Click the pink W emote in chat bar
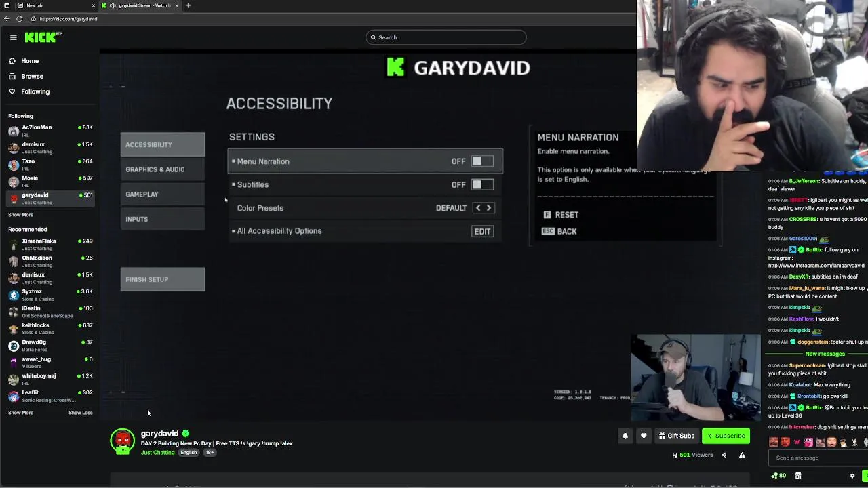Screen dimensions: 868x488 pos(797,442)
